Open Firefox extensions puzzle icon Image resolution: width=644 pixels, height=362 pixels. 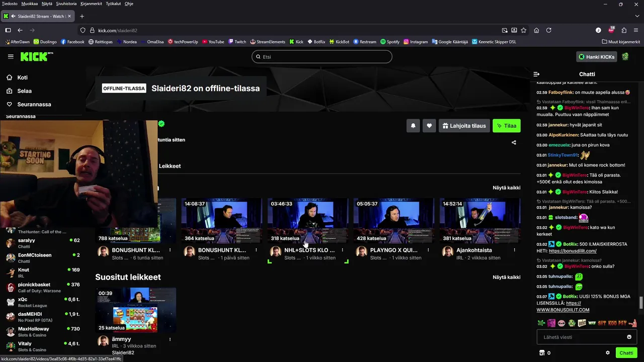624,30
